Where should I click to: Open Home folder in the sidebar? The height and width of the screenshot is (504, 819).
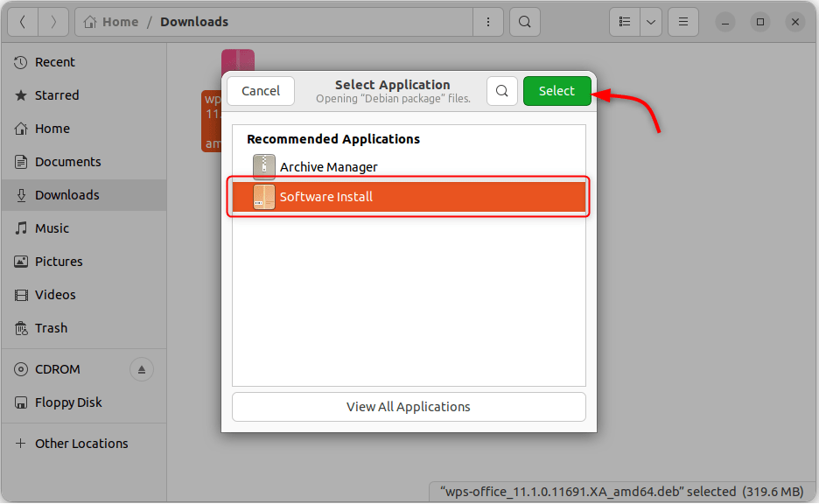[84, 129]
